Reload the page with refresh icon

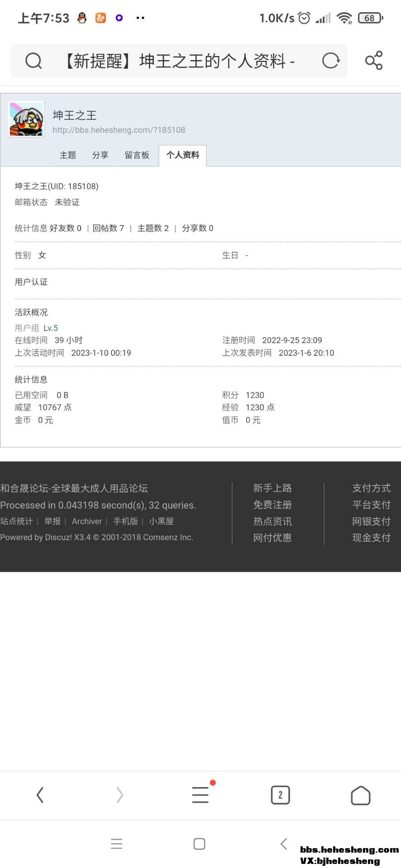click(x=331, y=61)
